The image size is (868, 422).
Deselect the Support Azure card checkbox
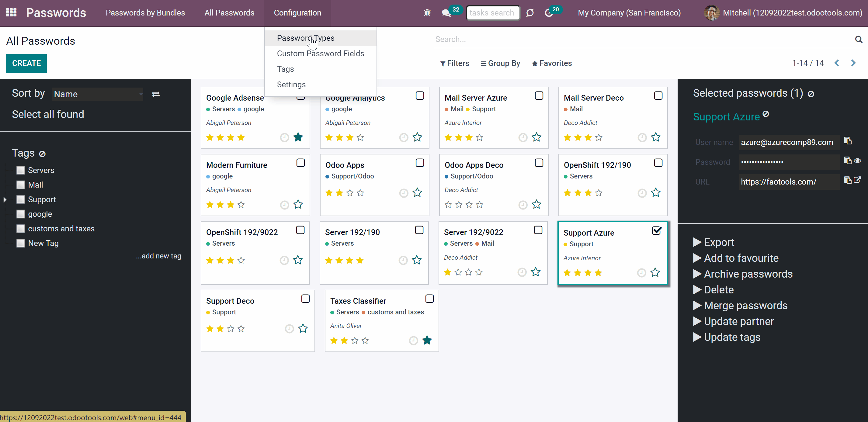point(657,231)
